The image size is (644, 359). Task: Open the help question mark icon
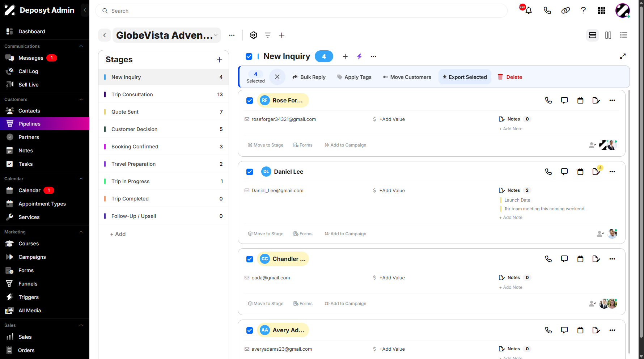[583, 10]
